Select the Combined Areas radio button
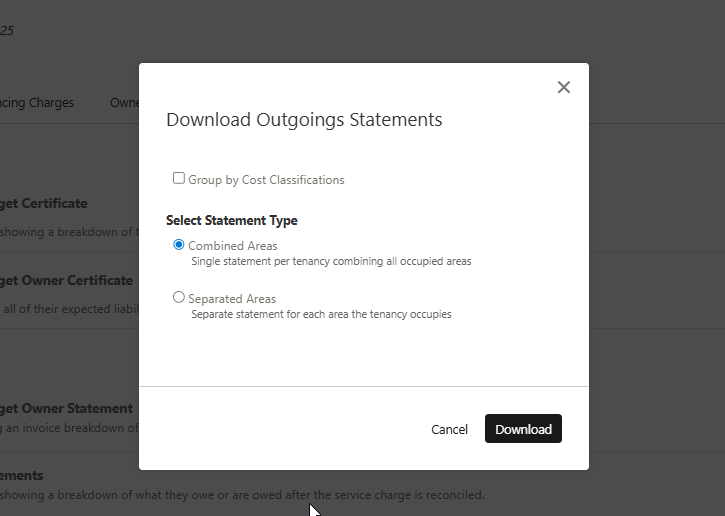Image resolution: width=725 pixels, height=516 pixels. point(179,245)
